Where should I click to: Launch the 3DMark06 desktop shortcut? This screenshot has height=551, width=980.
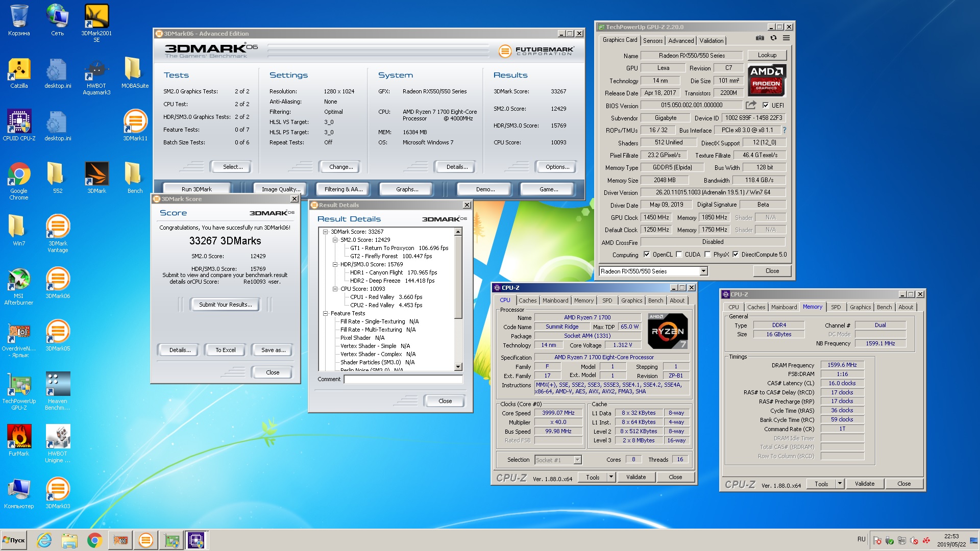point(58,283)
